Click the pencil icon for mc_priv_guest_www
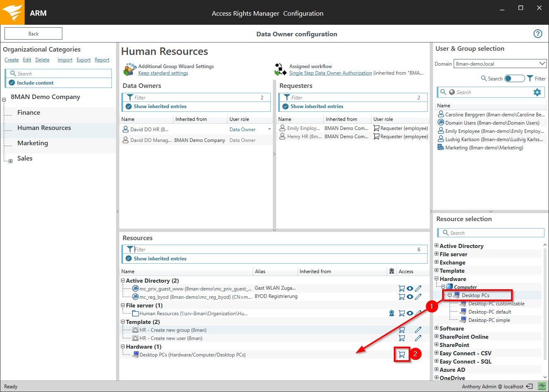 pyautogui.click(x=418, y=288)
